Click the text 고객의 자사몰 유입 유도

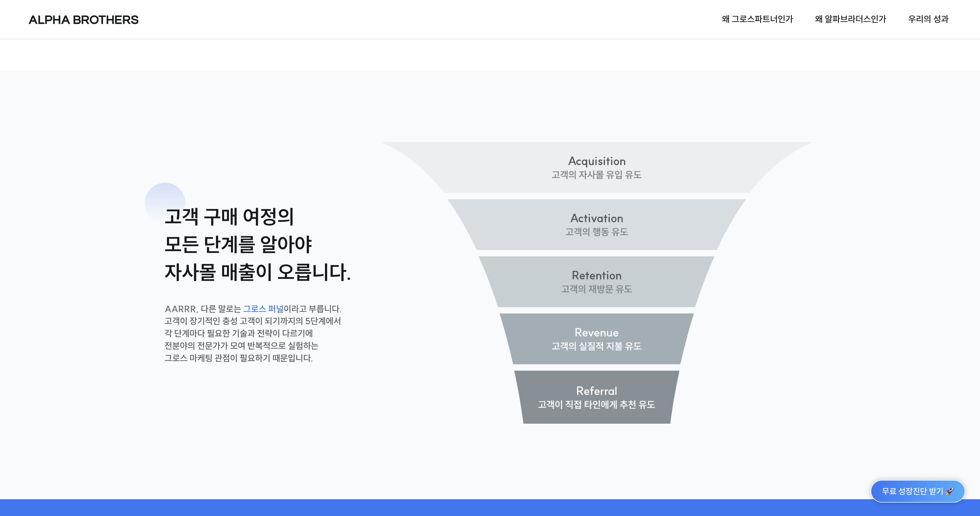tap(597, 175)
